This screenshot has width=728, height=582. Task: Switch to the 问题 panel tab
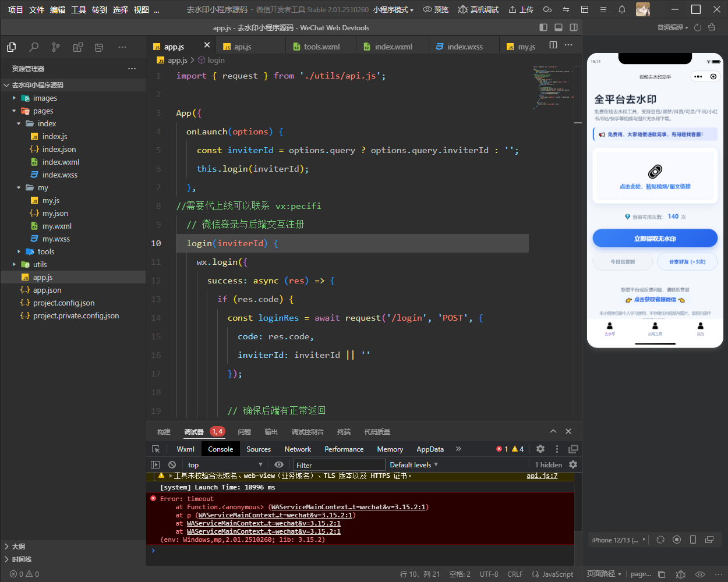coord(245,431)
